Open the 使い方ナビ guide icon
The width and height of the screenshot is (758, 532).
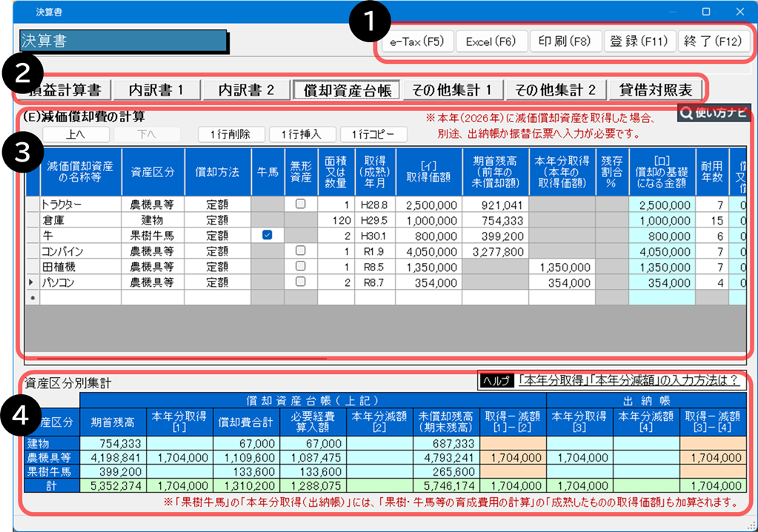click(712, 113)
